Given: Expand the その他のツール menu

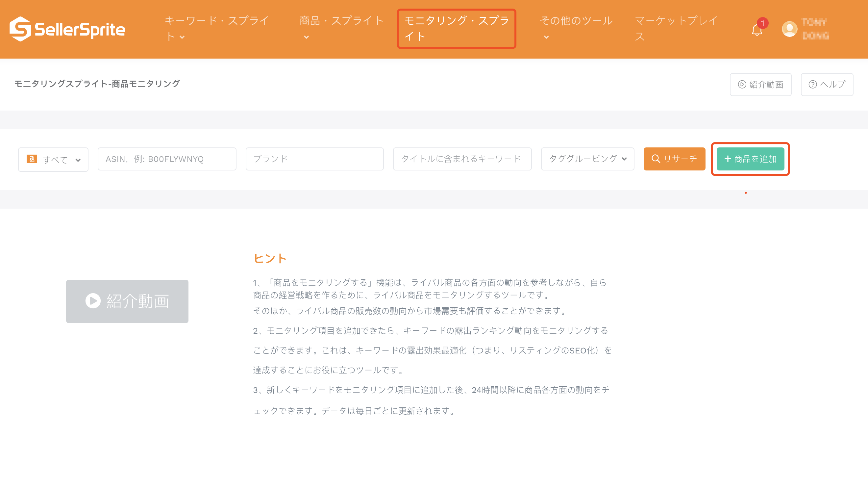Looking at the screenshot, I should pyautogui.click(x=576, y=29).
